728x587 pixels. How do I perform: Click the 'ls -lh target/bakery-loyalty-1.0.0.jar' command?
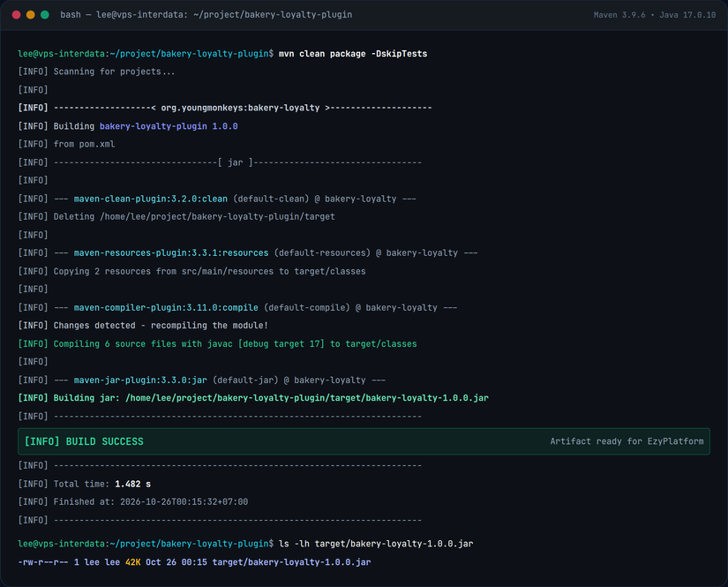tap(376, 544)
